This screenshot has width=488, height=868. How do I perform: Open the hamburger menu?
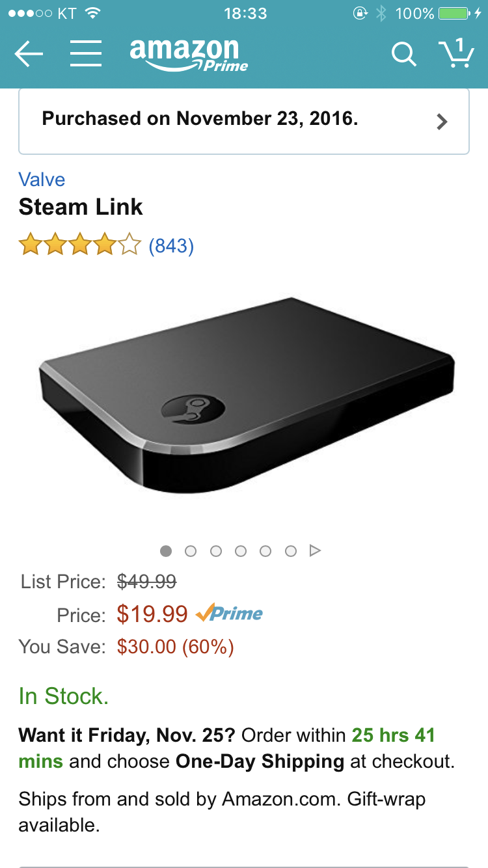[85, 55]
